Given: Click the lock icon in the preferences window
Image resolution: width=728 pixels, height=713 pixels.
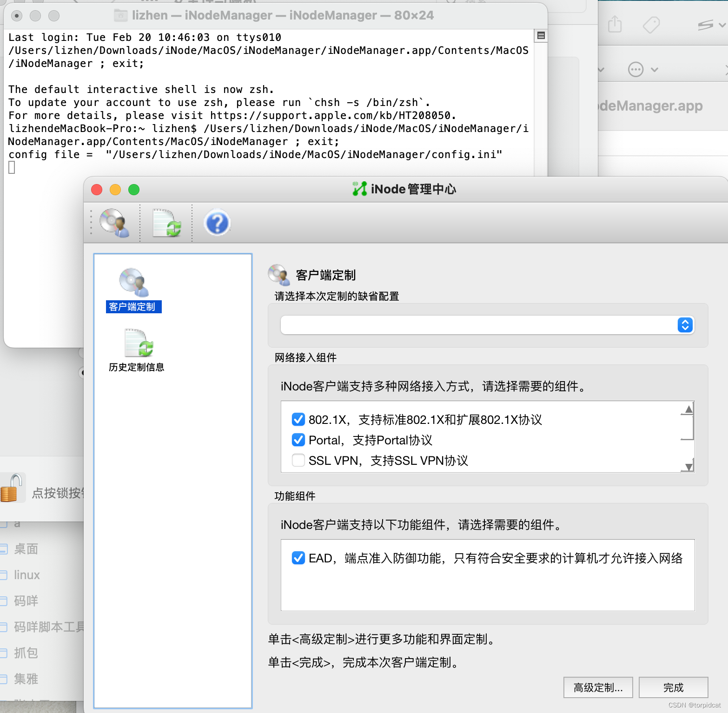Looking at the screenshot, I should click(x=12, y=488).
